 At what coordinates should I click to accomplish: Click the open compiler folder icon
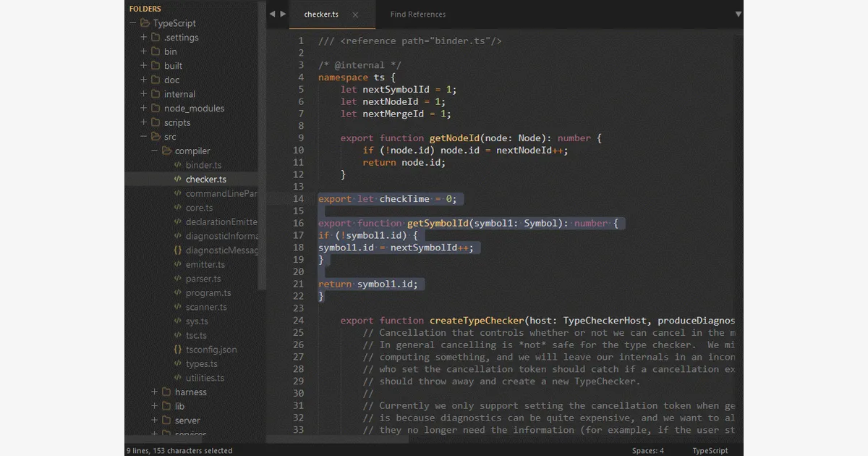166,151
